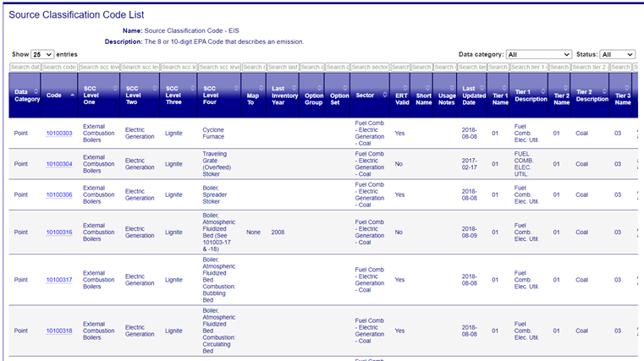Screen dimensions: 644x361
Task: Click the '2017-02-17' updated date cell
Action: tap(470, 164)
